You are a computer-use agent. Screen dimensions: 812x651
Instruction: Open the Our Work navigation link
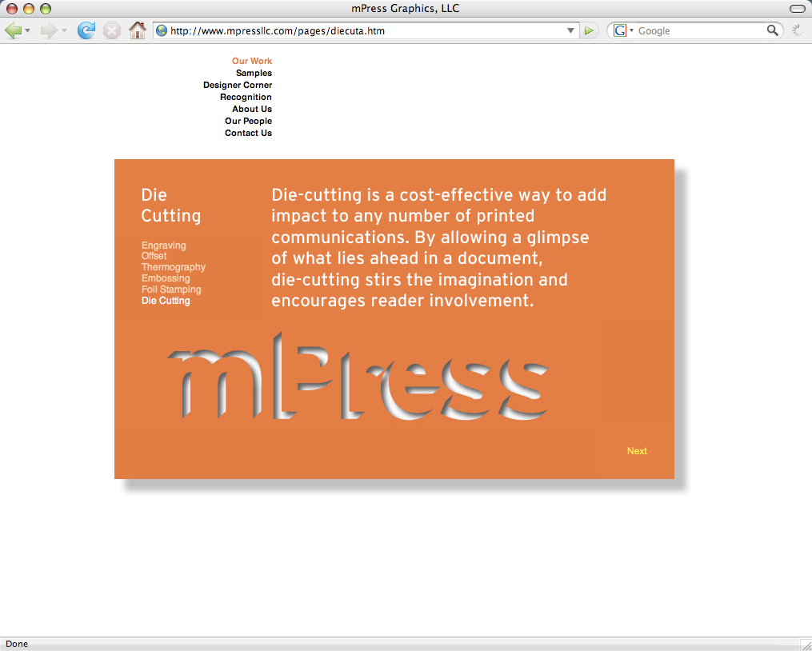point(252,61)
